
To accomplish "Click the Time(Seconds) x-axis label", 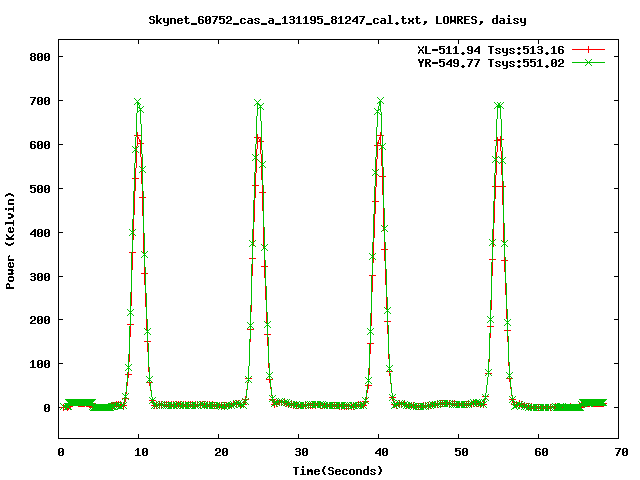I will click(338, 471).
